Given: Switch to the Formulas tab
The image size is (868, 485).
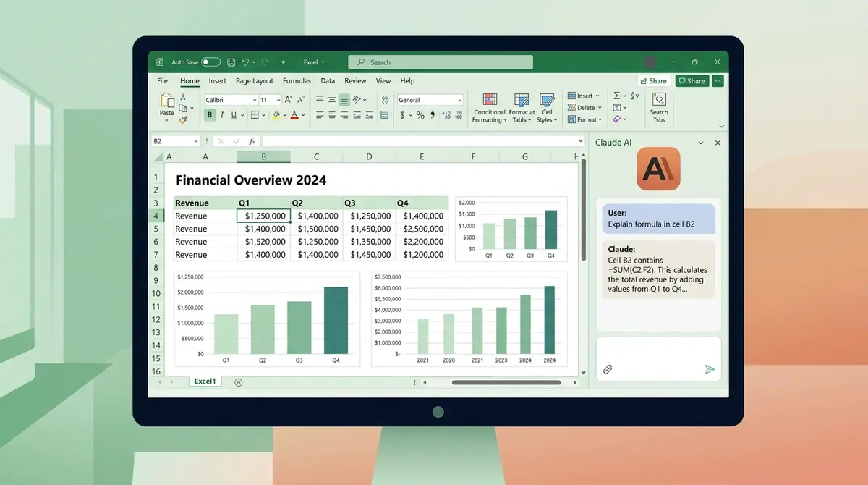Looking at the screenshot, I should point(297,81).
